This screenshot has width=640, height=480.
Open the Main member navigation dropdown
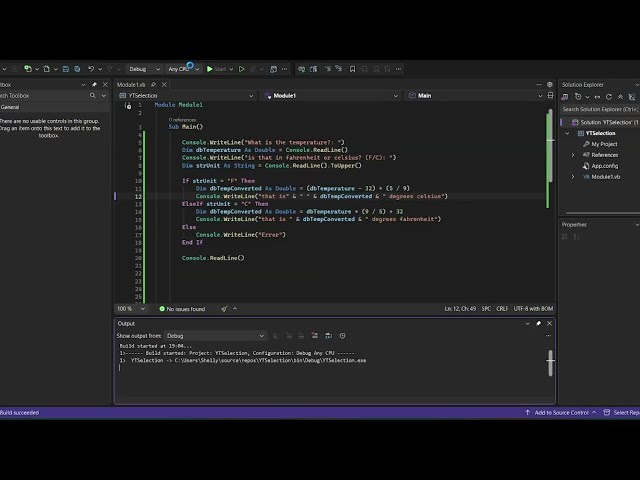coord(475,96)
